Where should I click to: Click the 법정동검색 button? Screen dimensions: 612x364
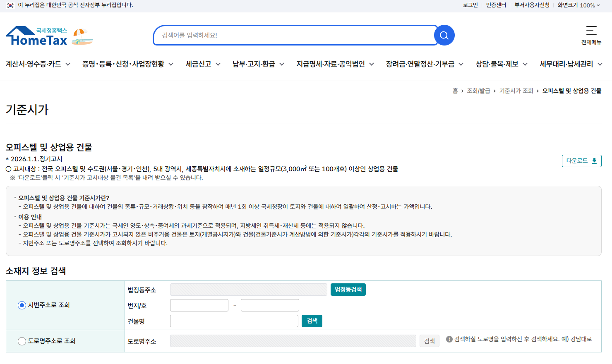click(348, 290)
